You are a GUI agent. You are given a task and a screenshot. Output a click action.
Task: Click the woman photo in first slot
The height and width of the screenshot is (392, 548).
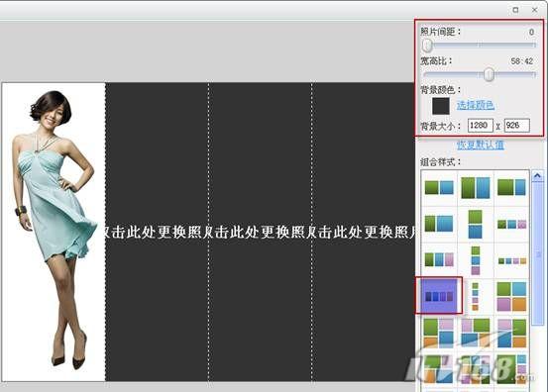(x=54, y=232)
